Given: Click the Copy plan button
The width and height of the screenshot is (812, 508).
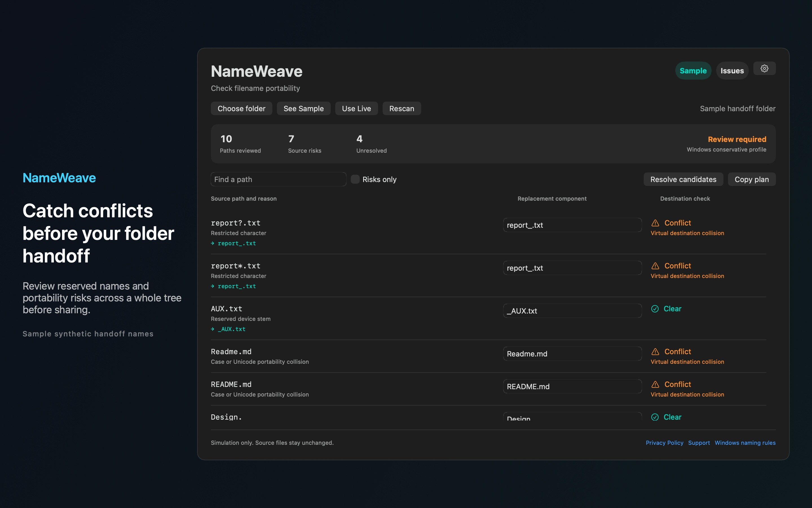Looking at the screenshot, I should point(752,179).
